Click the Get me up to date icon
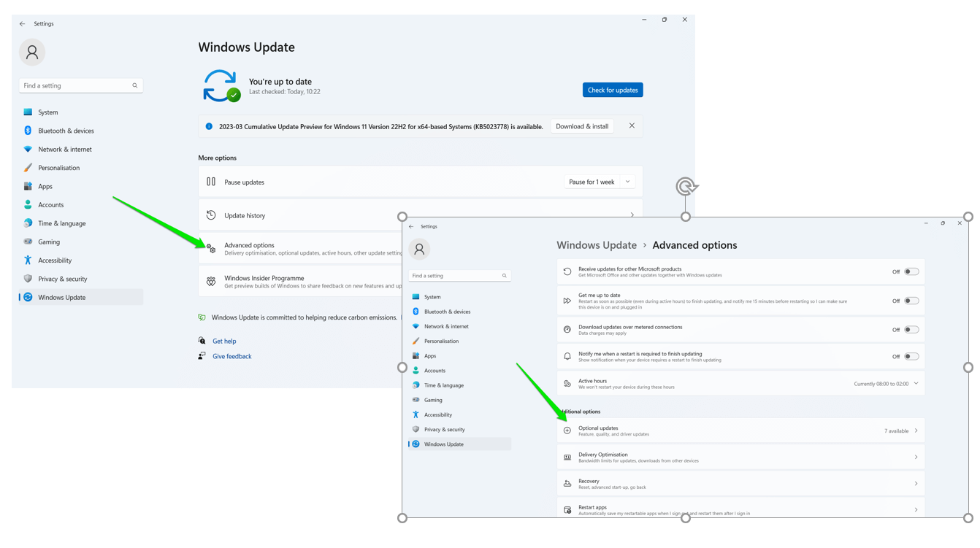Image resolution: width=980 pixels, height=548 pixels. 567,301
